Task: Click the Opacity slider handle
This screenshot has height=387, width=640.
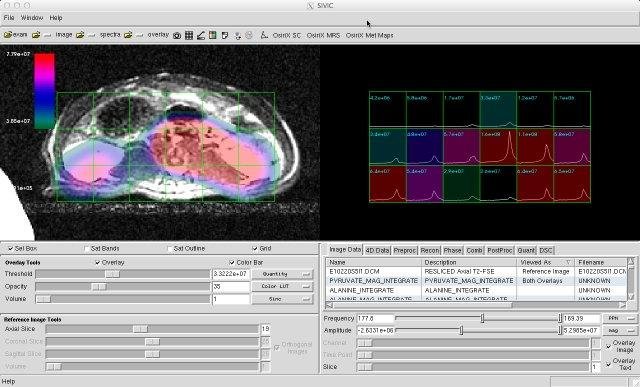Action: coord(98,287)
